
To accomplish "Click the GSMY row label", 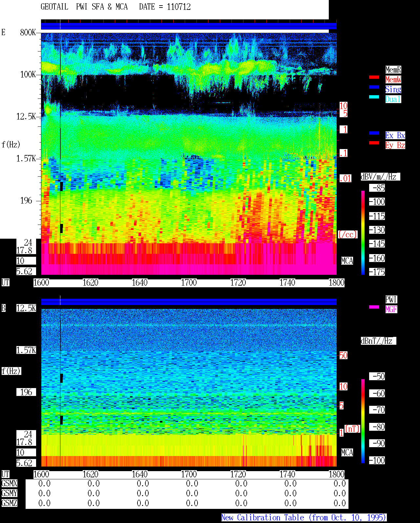I will pyautogui.click(x=9, y=493).
